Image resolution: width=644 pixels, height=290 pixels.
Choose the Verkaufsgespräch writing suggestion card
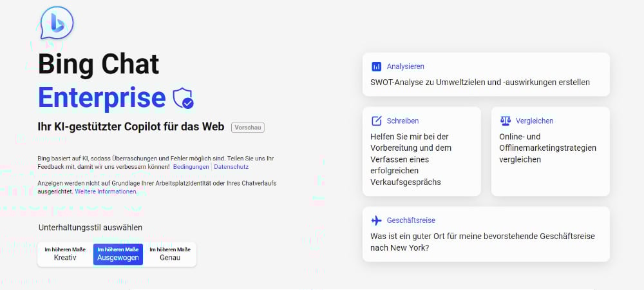point(421,151)
